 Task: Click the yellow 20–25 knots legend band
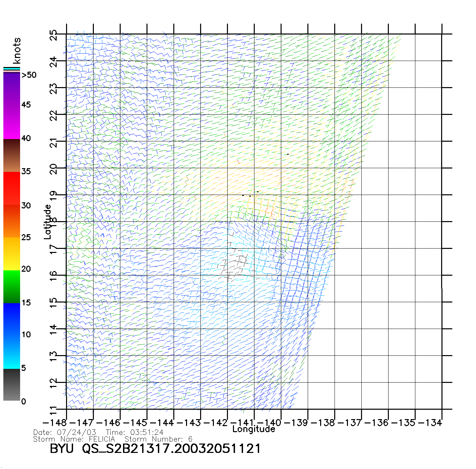(12, 254)
